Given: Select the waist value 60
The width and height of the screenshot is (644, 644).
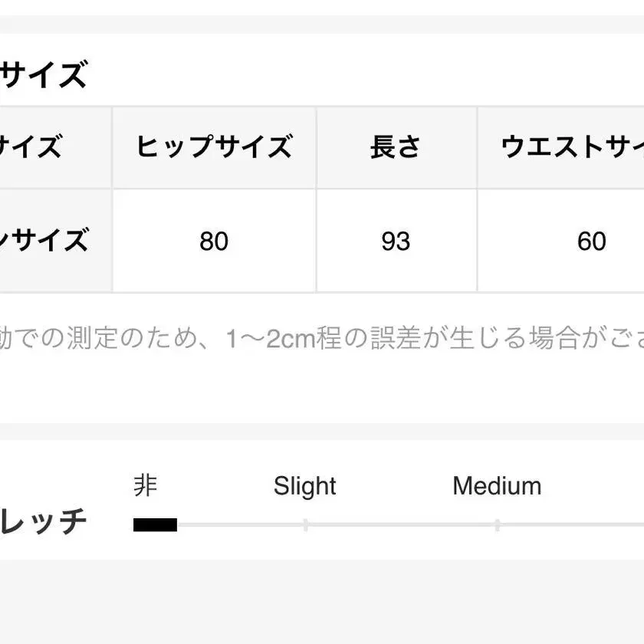Looking at the screenshot, I should [592, 241].
